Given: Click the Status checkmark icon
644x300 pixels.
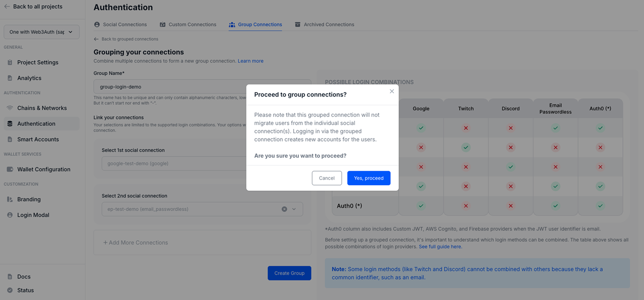Looking at the screenshot, I should [10, 290].
